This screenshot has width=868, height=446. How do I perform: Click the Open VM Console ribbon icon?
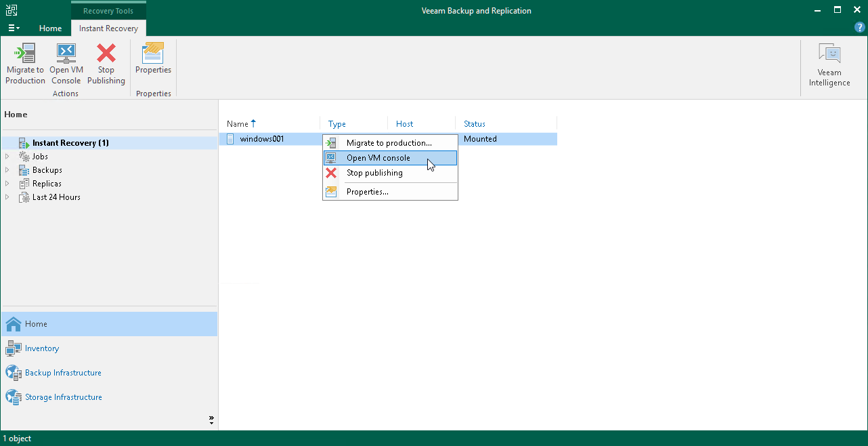pos(66,61)
